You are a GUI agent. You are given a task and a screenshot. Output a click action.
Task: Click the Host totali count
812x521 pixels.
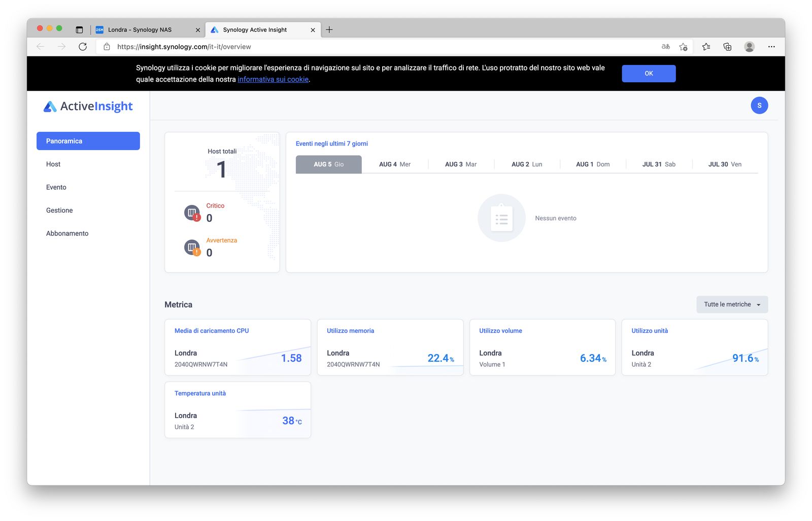[222, 169]
